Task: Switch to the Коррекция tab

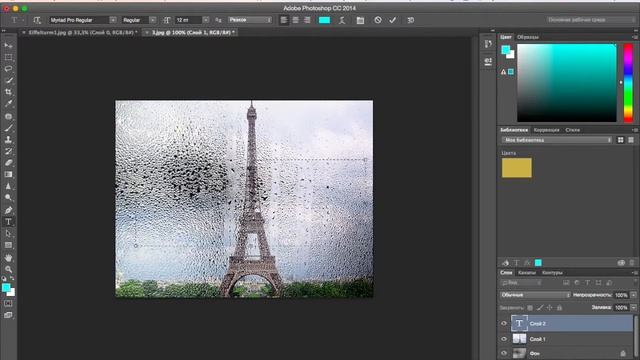Action: (x=546, y=130)
